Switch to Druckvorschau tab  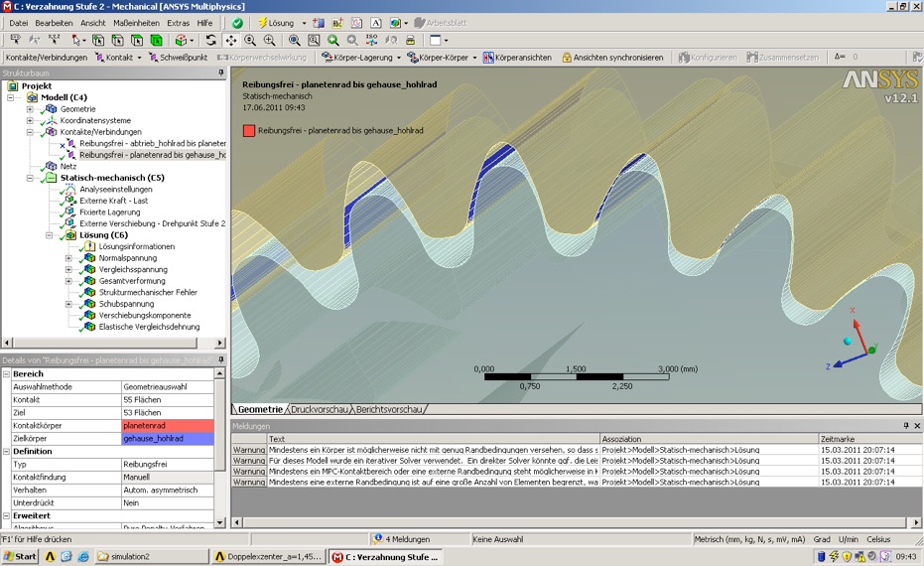click(x=319, y=409)
